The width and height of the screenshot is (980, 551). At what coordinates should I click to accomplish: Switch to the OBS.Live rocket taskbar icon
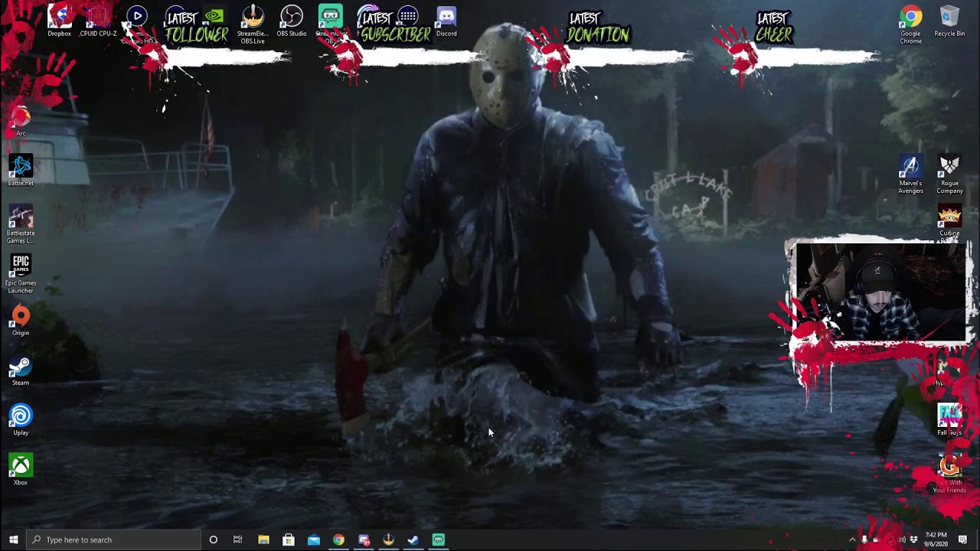[388, 540]
